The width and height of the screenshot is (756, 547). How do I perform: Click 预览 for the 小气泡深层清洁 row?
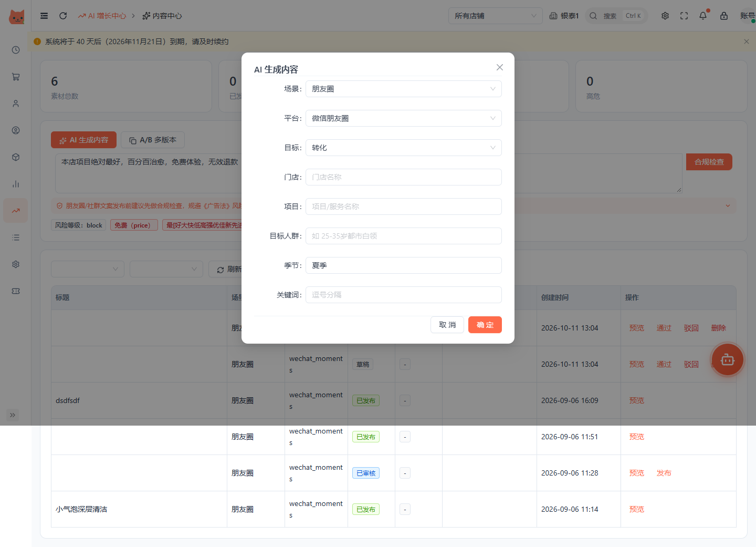tap(636, 509)
